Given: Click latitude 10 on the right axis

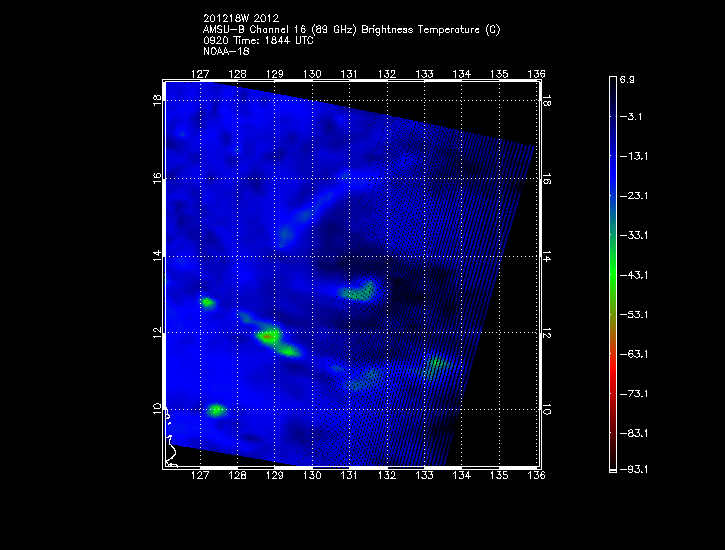Looking at the screenshot, I should coord(546,409).
